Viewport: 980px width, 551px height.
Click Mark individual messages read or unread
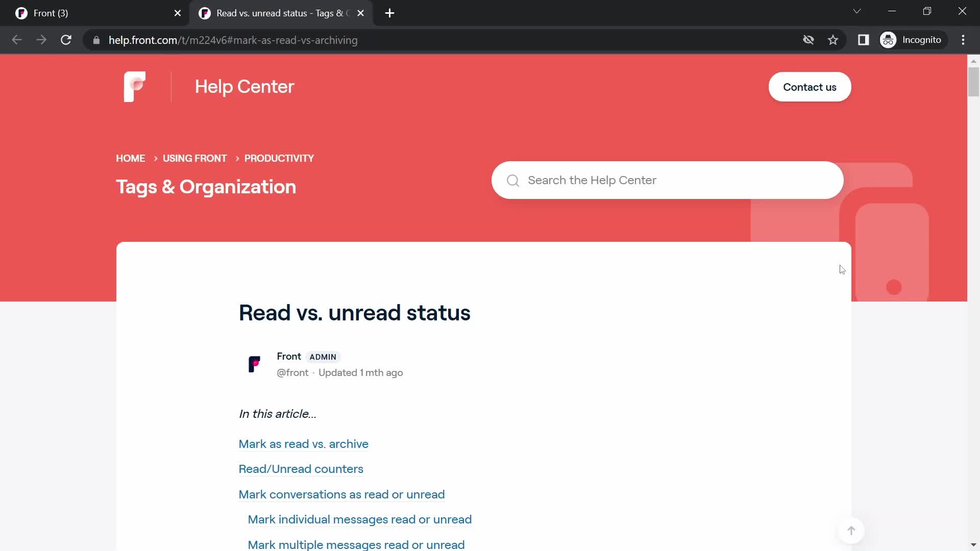point(359,519)
